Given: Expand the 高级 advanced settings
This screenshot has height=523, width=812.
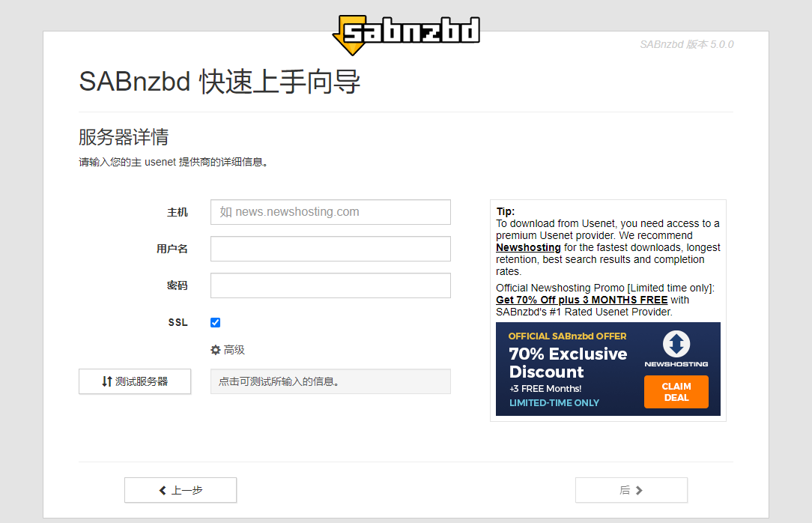Looking at the screenshot, I should [227, 350].
